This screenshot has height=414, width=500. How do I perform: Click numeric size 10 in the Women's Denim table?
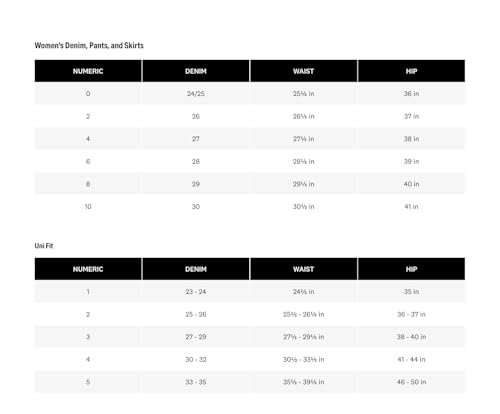click(x=88, y=207)
